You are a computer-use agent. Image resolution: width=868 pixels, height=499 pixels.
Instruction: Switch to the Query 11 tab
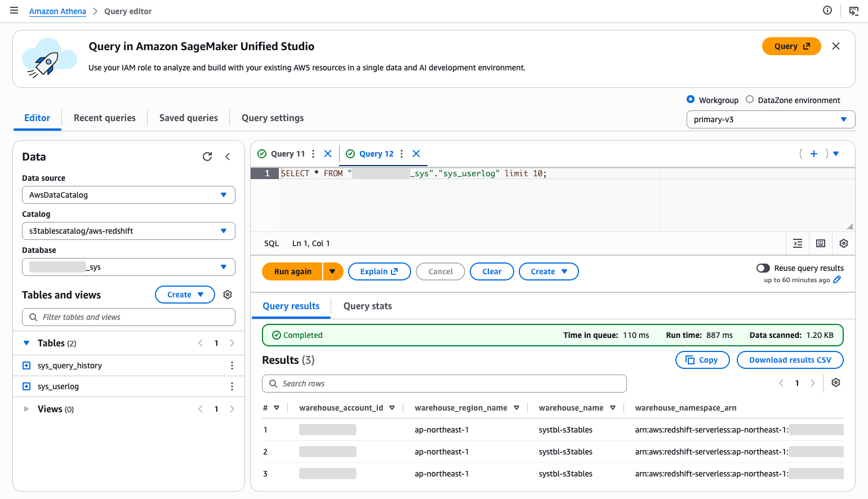[x=288, y=154]
